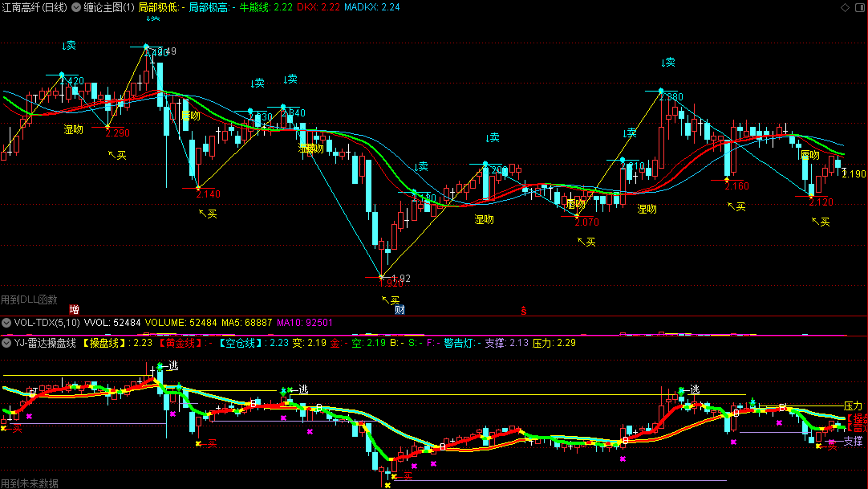Click the 买 signal below 1.920
Screen dimensions: 868x489
(x=391, y=300)
